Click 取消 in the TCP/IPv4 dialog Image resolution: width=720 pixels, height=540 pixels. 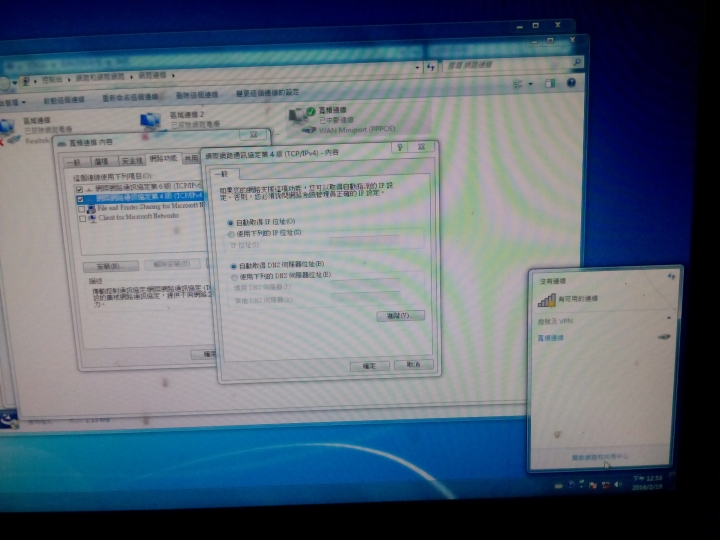413,365
